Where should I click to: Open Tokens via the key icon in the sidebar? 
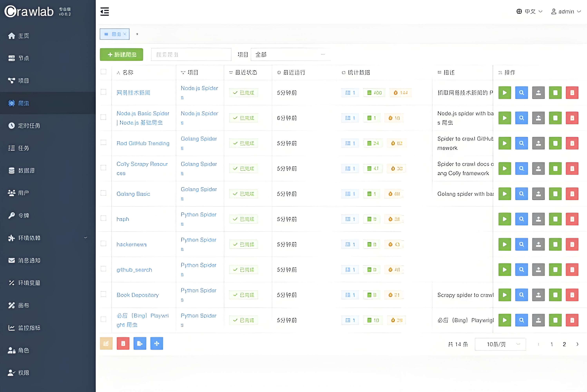click(x=12, y=215)
